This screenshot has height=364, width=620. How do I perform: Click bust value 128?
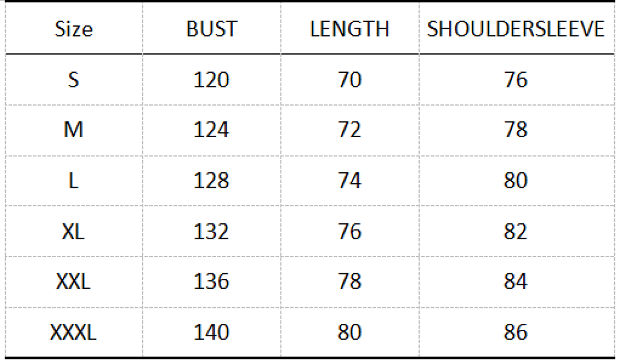[x=211, y=181]
